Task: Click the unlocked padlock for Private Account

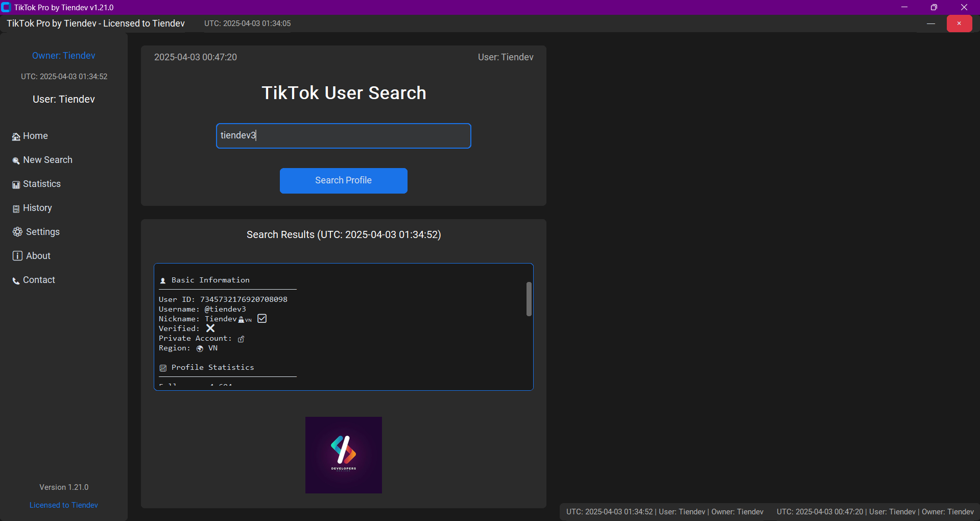Action: point(241,339)
